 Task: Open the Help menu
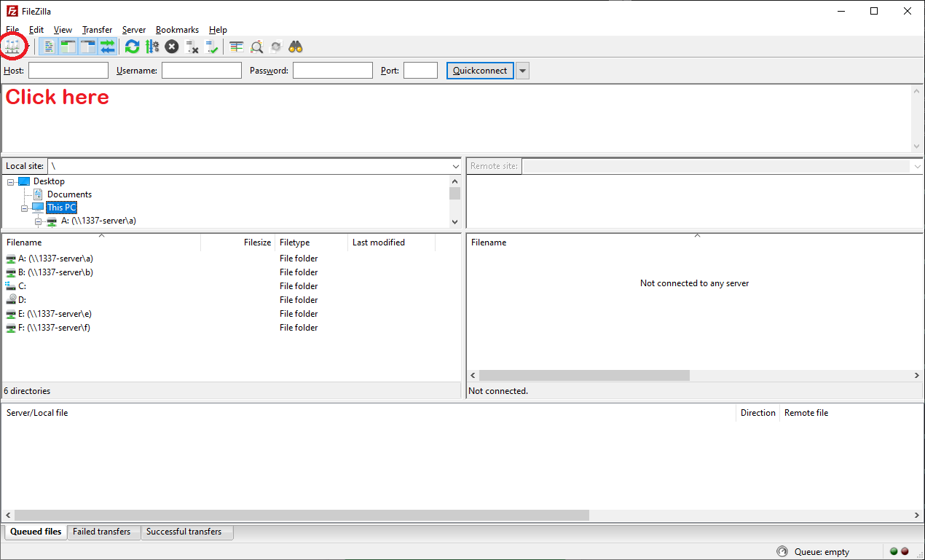tap(218, 30)
